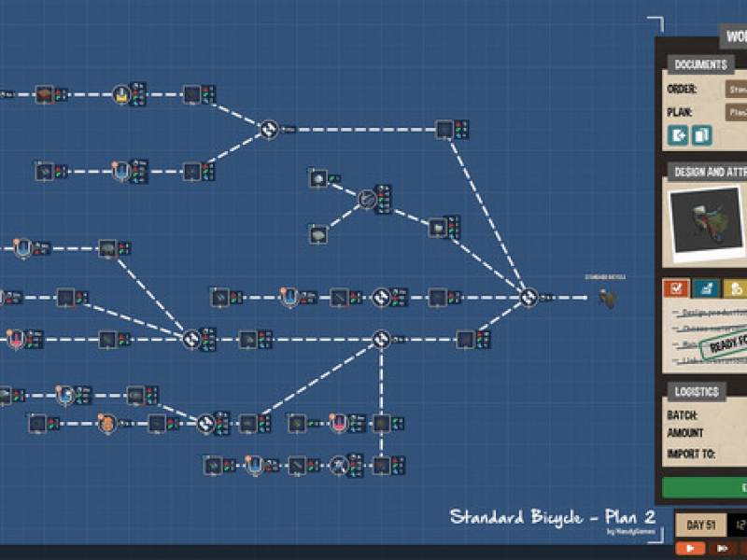This screenshot has height=560, width=747.
Task: Select the assembly node with vertical dashed line below
Action: point(381,339)
